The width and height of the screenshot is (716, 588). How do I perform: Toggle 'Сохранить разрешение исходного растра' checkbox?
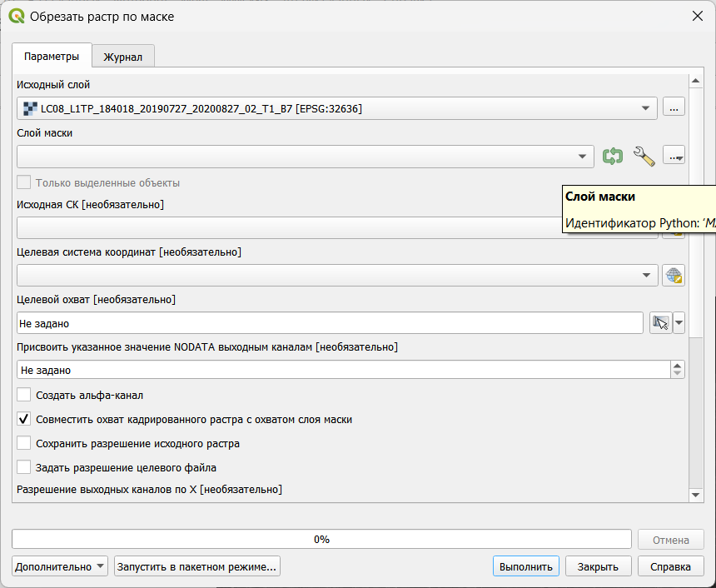(24, 444)
